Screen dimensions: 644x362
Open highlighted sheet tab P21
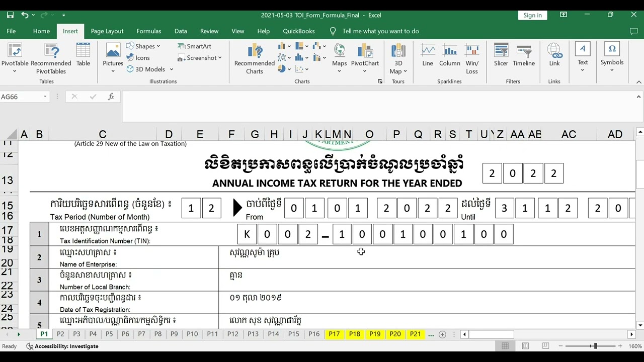tap(415, 334)
